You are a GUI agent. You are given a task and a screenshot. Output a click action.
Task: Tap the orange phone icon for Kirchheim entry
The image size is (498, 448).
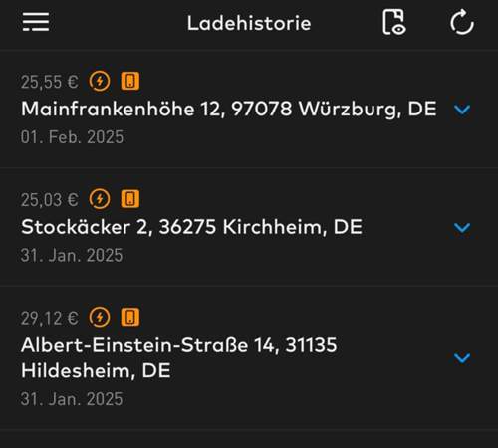[x=130, y=199]
